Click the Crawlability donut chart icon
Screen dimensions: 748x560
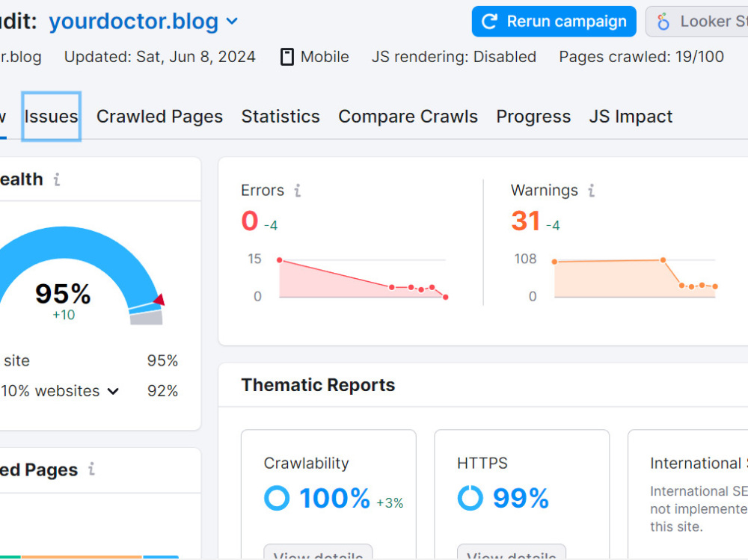pyautogui.click(x=277, y=498)
